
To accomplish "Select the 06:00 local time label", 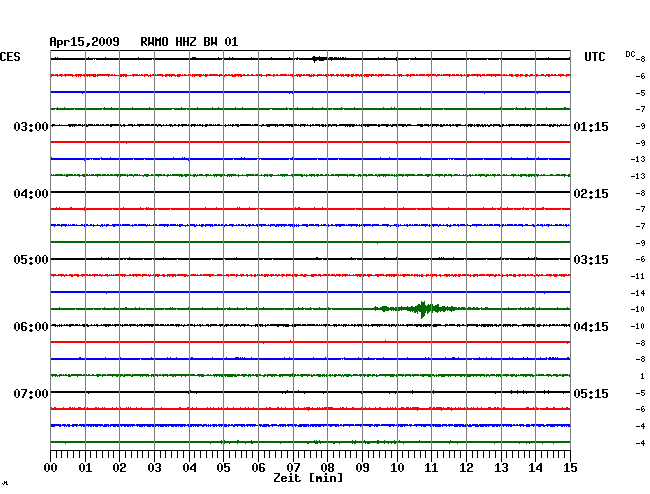I will pyautogui.click(x=31, y=327).
